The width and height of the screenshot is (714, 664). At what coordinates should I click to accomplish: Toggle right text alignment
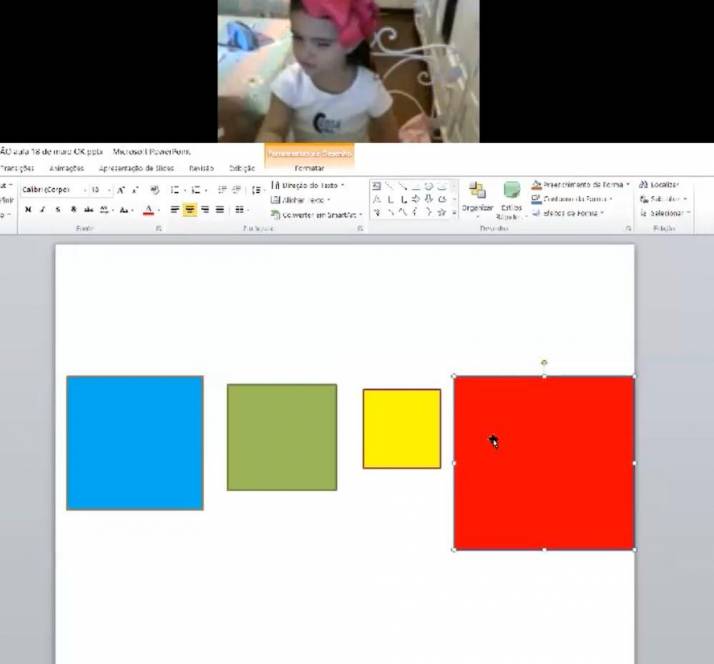coord(204,210)
